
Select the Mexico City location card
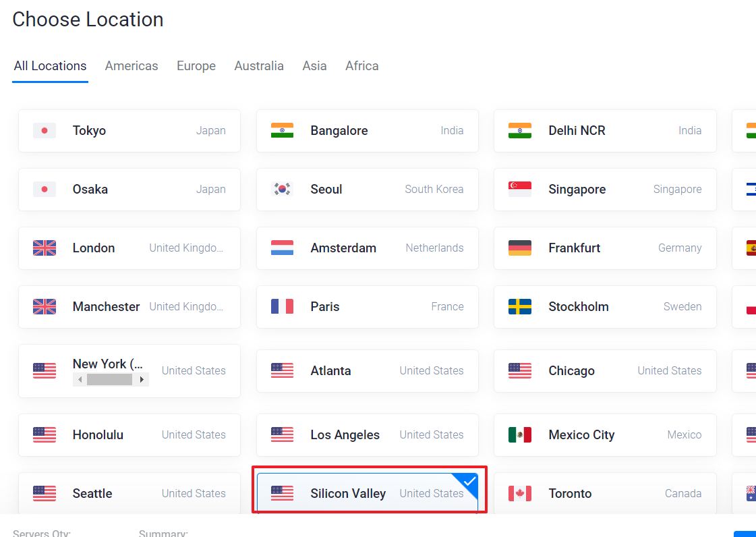pos(605,435)
